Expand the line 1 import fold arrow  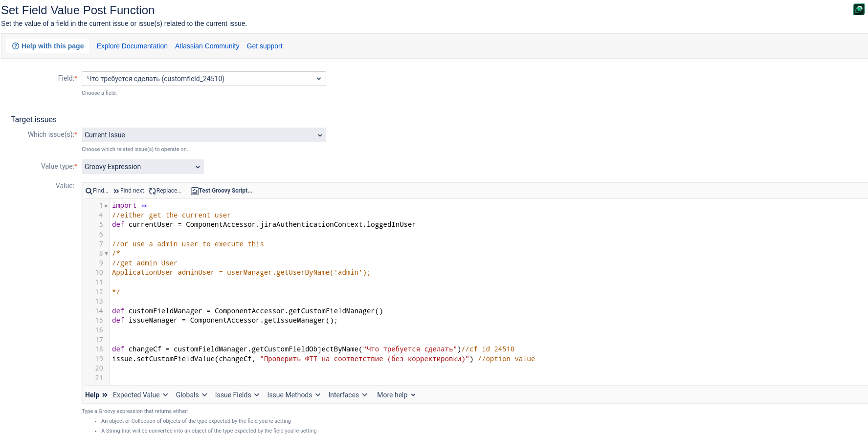[106, 206]
